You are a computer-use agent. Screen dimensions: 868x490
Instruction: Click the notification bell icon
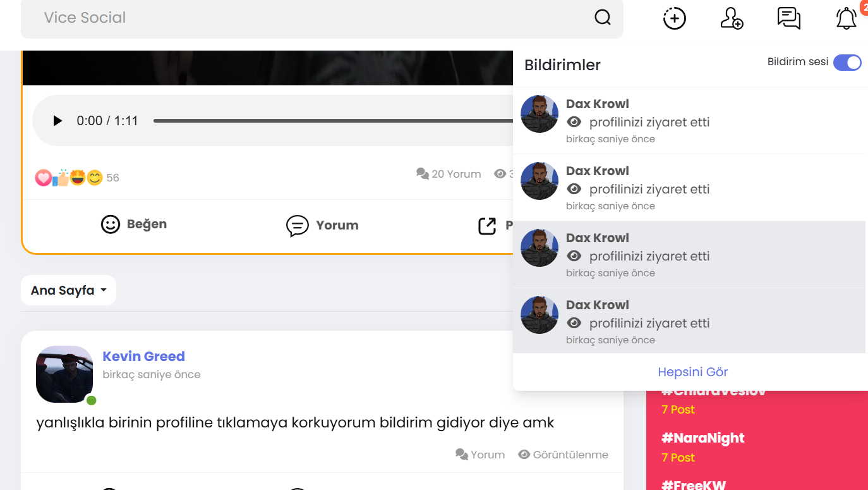846,18
